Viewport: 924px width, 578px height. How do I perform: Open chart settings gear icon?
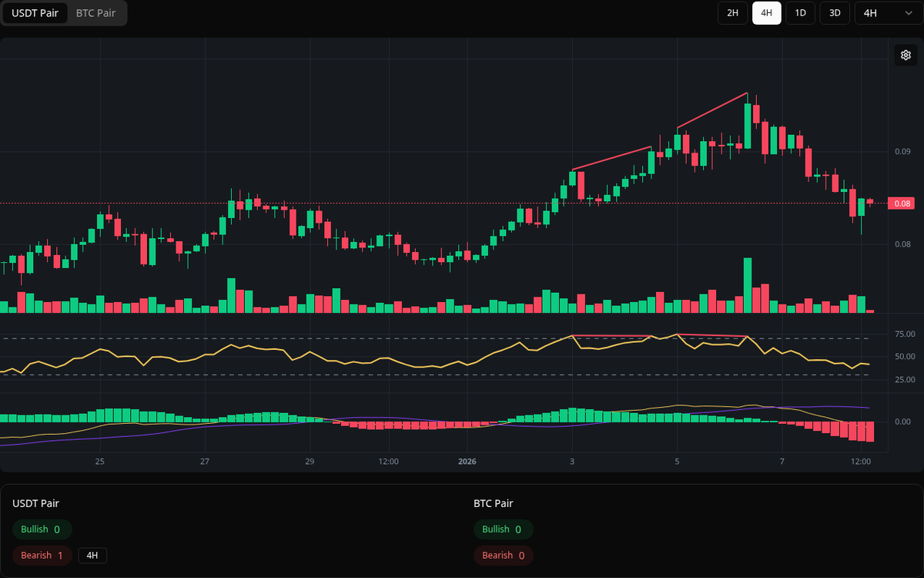coord(906,55)
